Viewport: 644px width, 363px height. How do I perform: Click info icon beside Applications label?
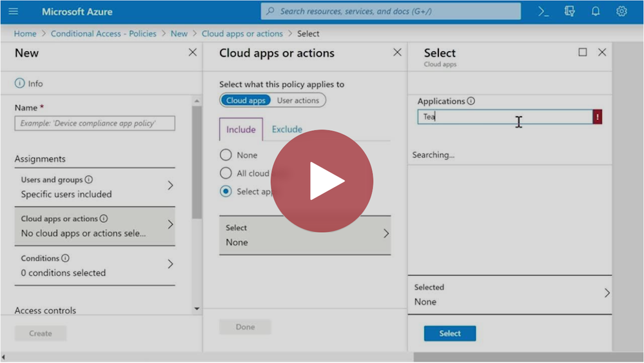coord(471,101)
